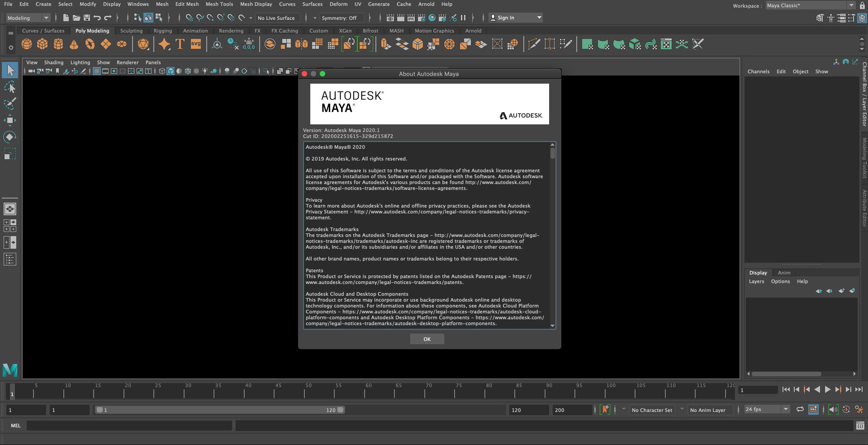
Task: Select the Paint Selection tool in toolbox
Action: 10,104
